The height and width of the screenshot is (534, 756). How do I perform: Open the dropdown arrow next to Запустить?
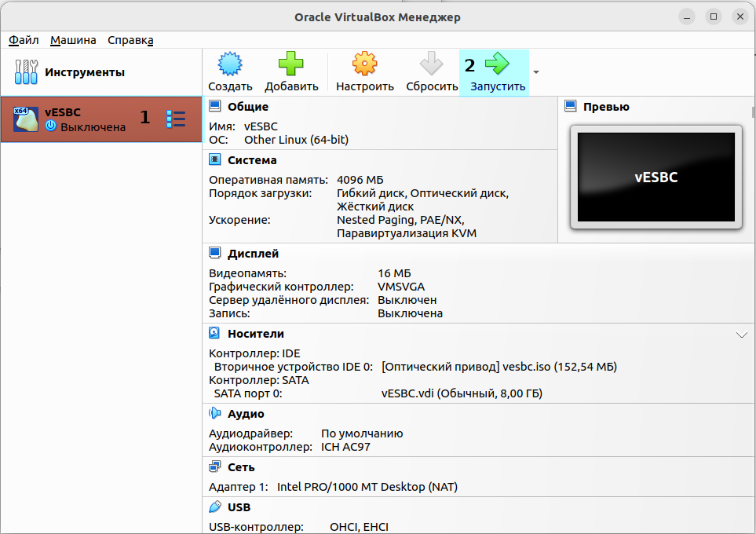(x=536, y=72)
